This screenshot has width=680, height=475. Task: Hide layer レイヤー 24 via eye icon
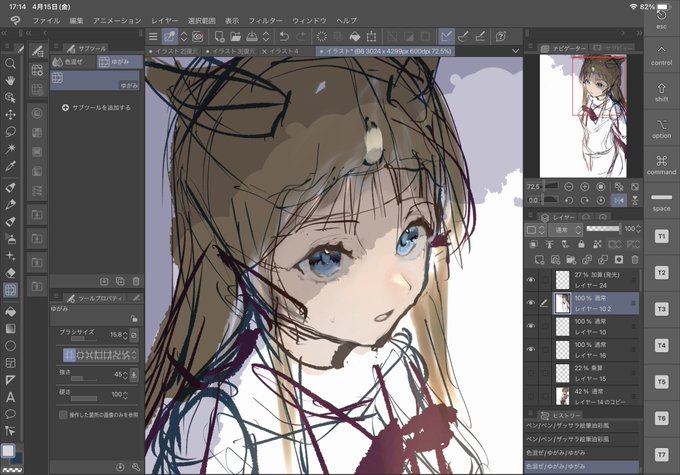pyautogui.click(x=531, y=280)
